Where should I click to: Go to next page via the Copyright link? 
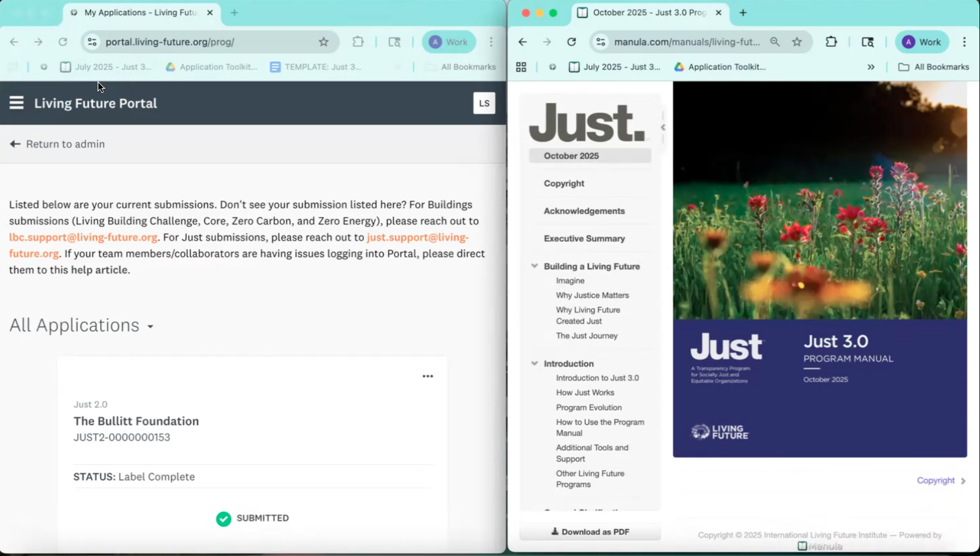941,481
